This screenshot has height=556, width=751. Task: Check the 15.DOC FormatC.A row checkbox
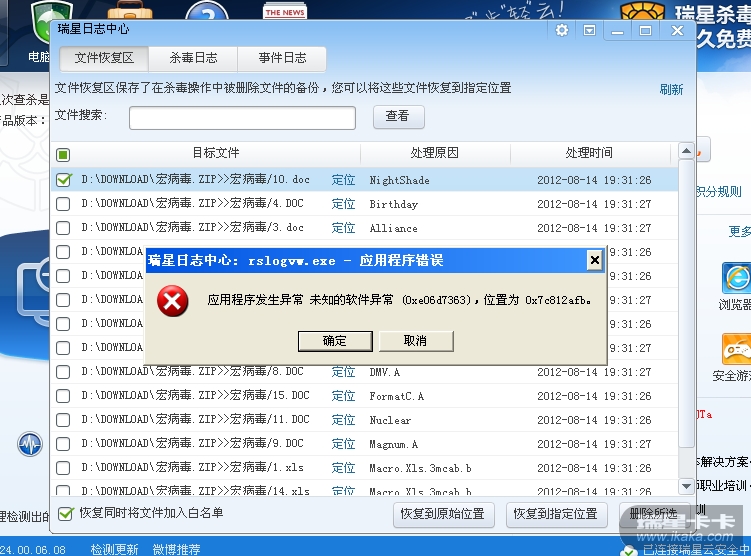pyautogui.click(x=63, y=396)
